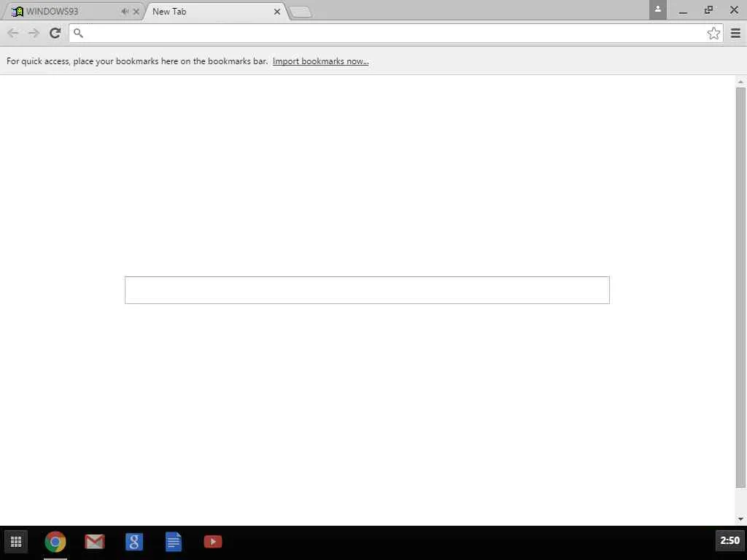The image size is (747, 560).
Task: Open Google Search shelf icon
Action: coord(134,542)
